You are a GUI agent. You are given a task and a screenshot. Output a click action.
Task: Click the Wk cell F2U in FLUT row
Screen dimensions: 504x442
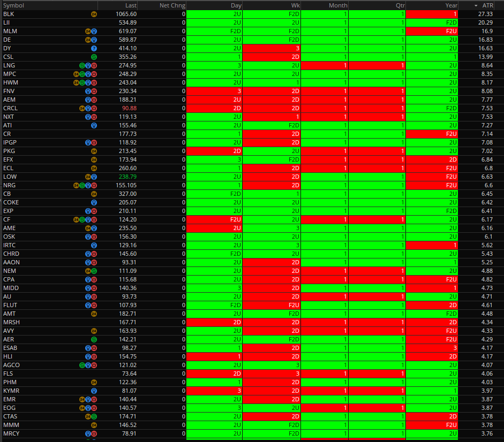(272, 306)
